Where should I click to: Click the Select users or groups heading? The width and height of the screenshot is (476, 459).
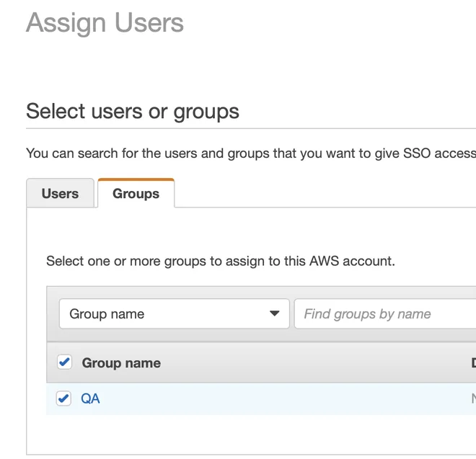[x=133, y=112]
